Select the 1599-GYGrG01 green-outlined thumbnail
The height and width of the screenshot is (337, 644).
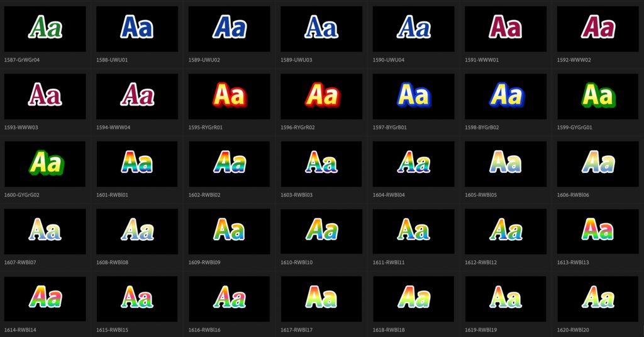coord(598,96)
